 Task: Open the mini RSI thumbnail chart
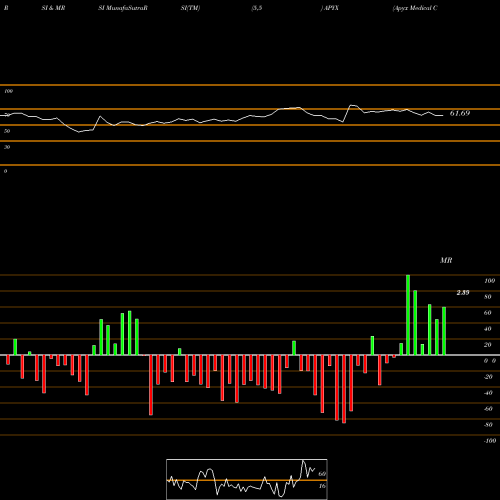[x=247, y=479]
